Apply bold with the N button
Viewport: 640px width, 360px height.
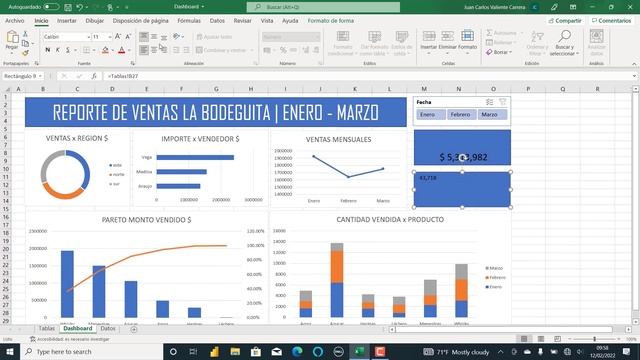47,50
